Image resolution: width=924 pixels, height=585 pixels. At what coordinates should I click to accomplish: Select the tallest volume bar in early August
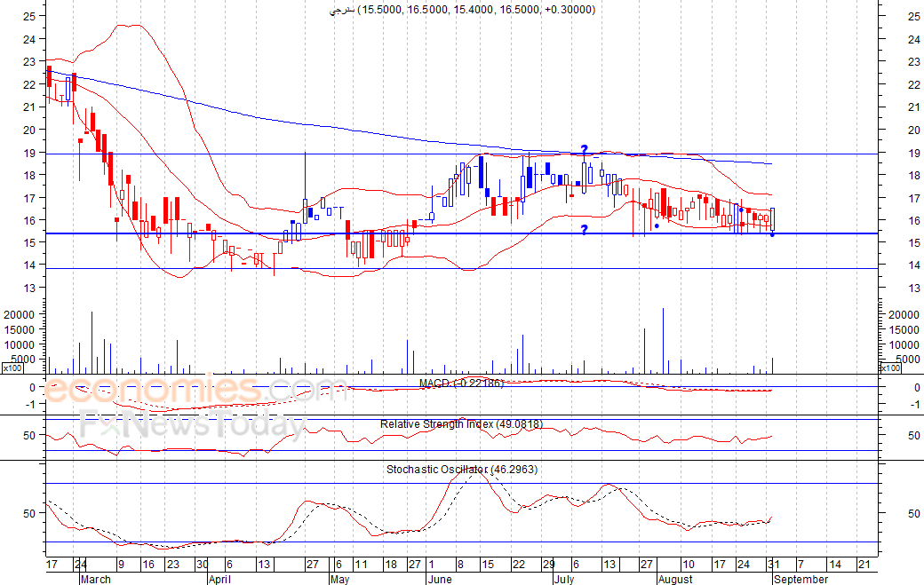pyautogui.click(x=663, y=341)
